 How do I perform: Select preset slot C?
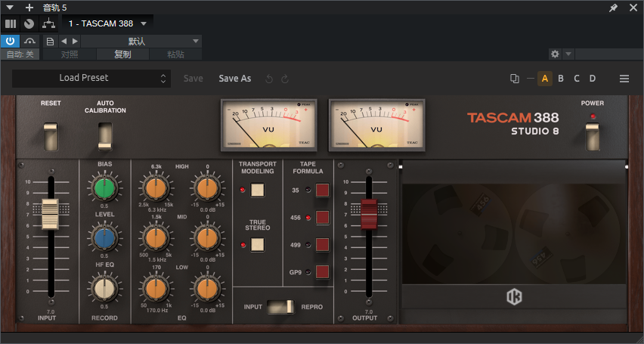pyautogui.click(x=577, y=79)
